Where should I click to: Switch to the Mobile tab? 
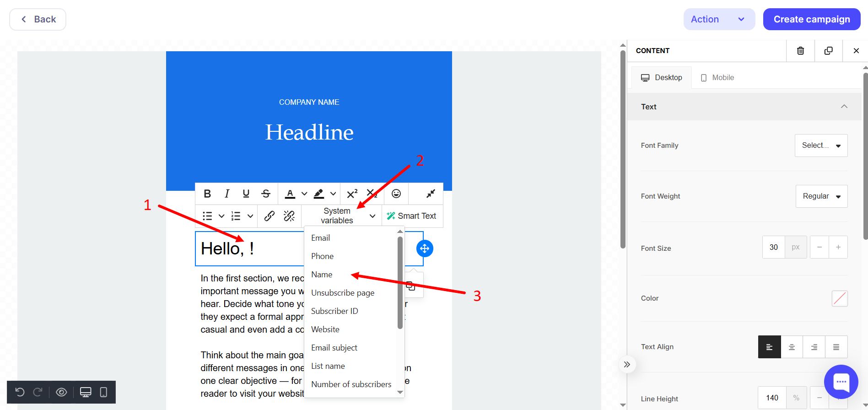point(717,78)
